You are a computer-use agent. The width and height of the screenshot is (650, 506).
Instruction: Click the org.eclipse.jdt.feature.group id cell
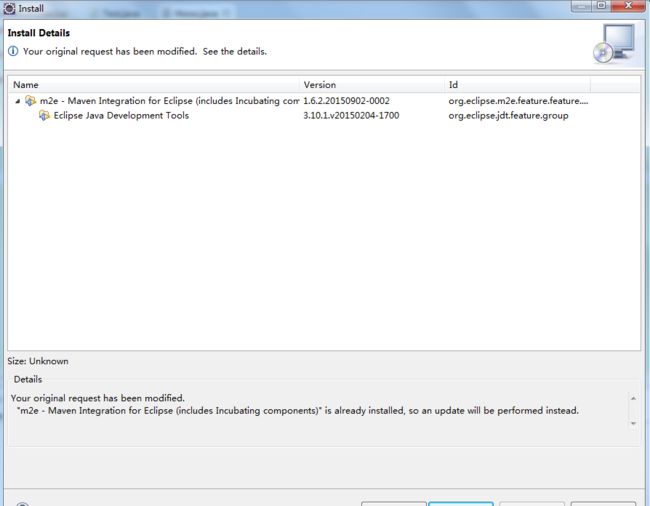point(508,116)
